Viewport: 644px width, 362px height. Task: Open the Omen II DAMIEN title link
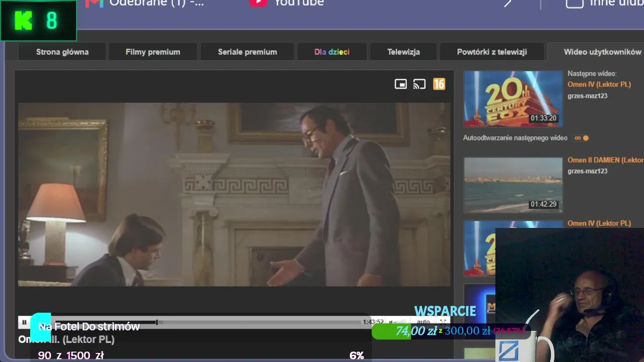point(606,160)
